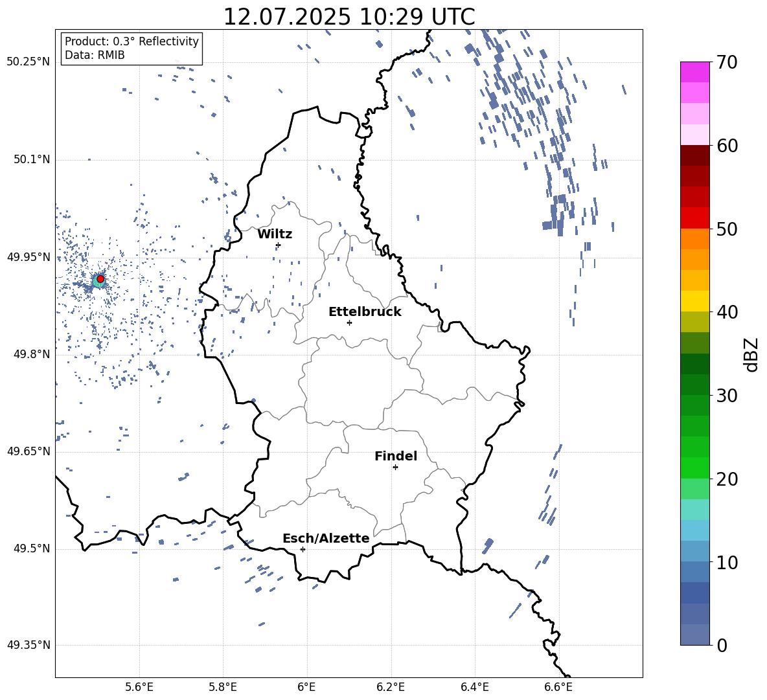Click the 49.8°N latitude label
Image resolution: width=767 pixels, height=700 pixels.
tap(32, 354)
